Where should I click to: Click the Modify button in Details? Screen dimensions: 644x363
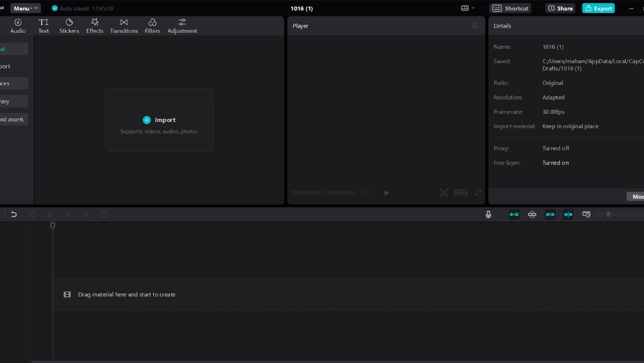[x=635, y=196]
